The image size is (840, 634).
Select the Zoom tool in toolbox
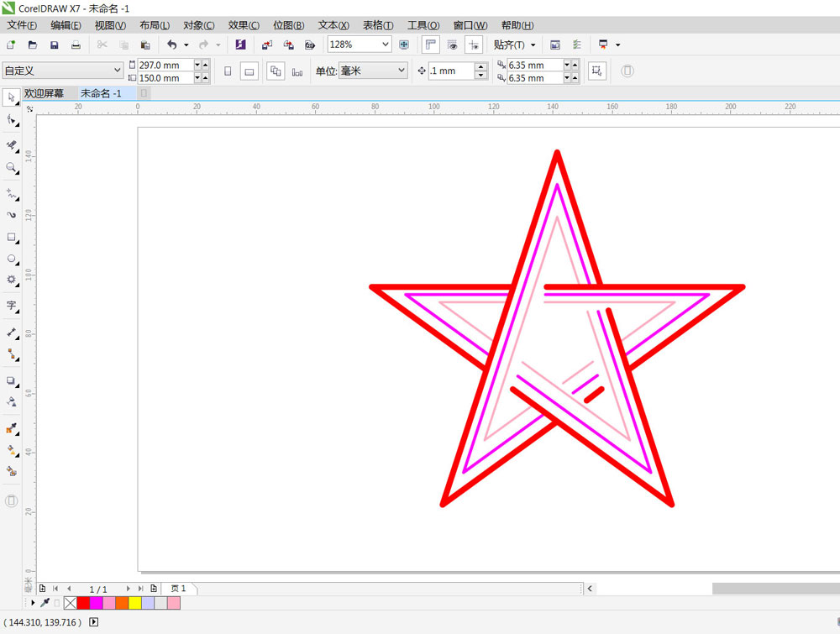point(12,168)
